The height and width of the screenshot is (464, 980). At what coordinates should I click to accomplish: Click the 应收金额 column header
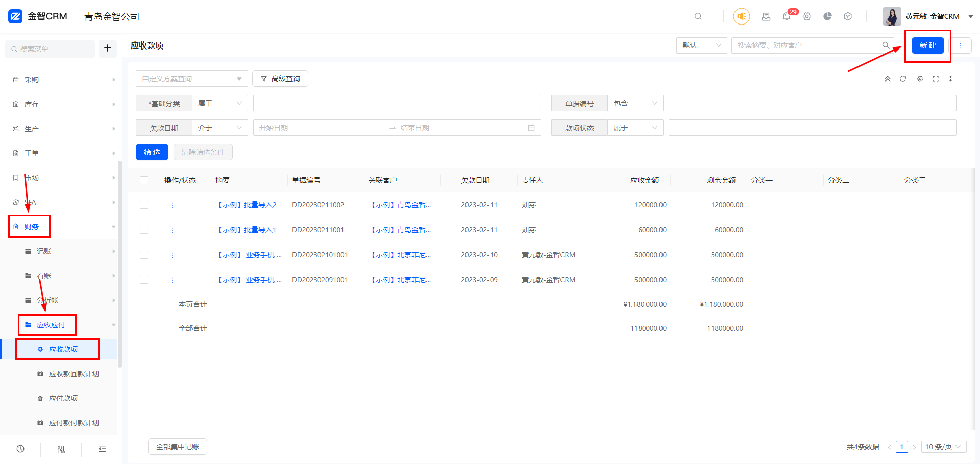(645, 180)
